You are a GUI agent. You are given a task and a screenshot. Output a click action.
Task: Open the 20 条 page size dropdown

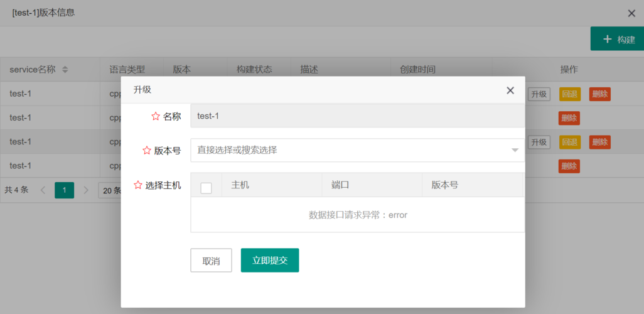tap(110, 190)
